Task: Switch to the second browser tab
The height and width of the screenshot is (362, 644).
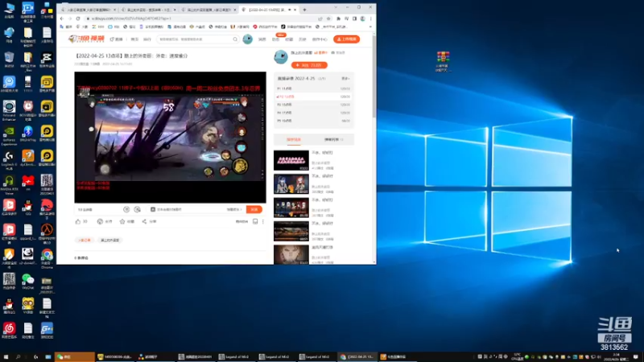Action: tap(148, 10)
